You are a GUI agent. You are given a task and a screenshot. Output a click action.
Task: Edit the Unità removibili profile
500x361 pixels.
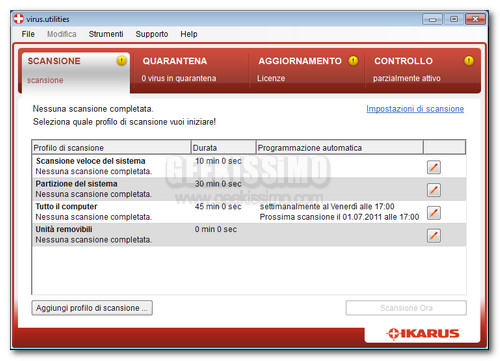(433, 236)
